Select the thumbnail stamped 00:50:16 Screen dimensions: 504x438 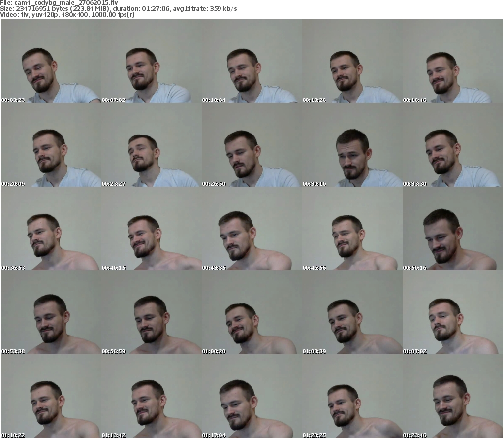tap(453, 229)
